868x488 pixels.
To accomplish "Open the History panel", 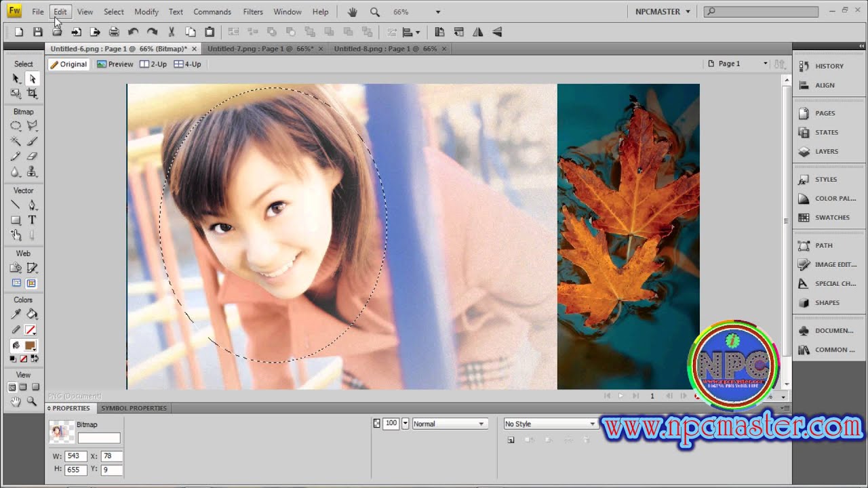I will pos(829,66).
